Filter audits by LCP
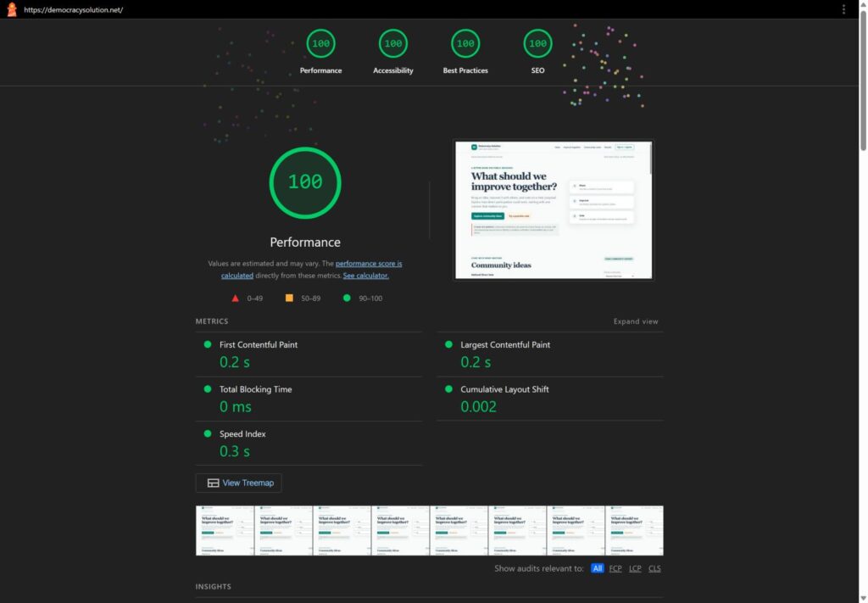The height and width of the screenshot is (603, 868). 635,568
